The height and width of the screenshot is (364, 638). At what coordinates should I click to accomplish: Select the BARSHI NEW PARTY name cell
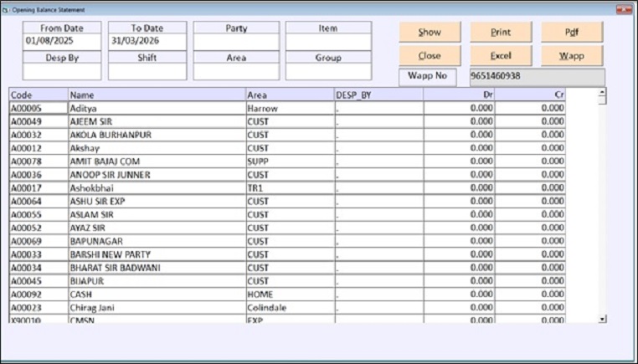[x=157, y=254]
